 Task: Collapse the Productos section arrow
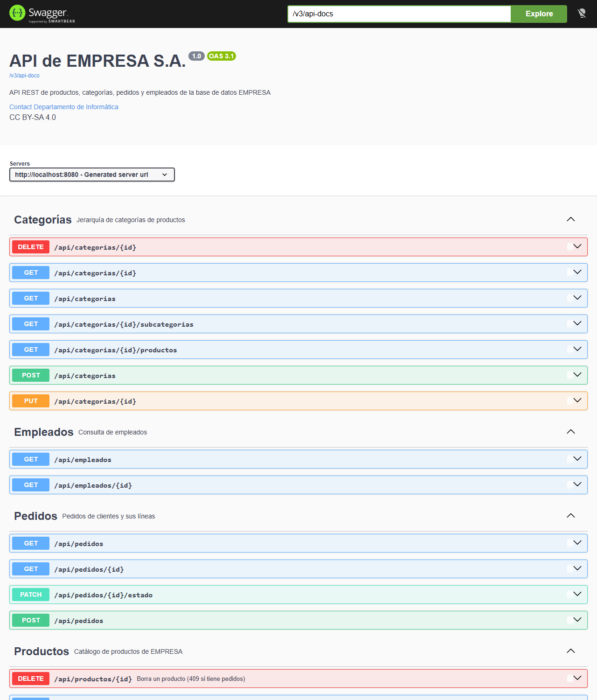pyautogui.click(x=571, y=651)
